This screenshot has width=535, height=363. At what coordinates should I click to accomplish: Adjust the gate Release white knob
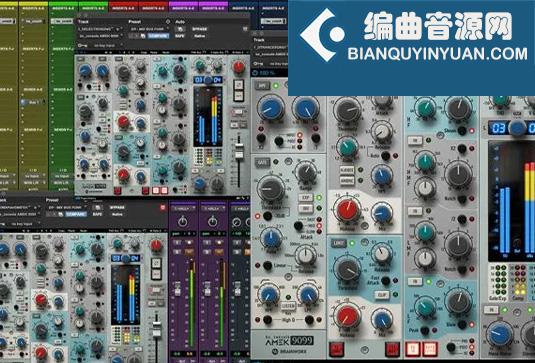[x=305, y=256]
